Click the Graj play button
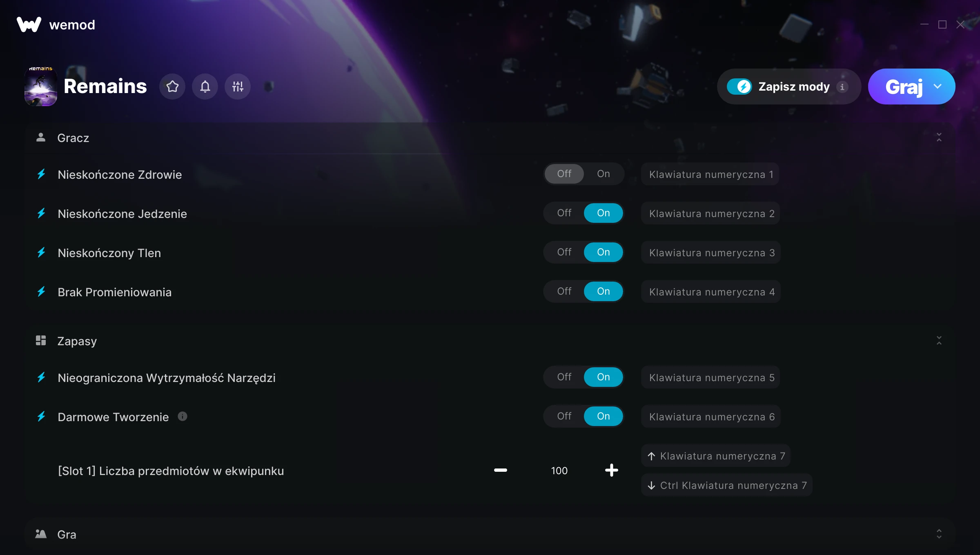The width and height of the screenshot is (980, 555). [904, 87]
